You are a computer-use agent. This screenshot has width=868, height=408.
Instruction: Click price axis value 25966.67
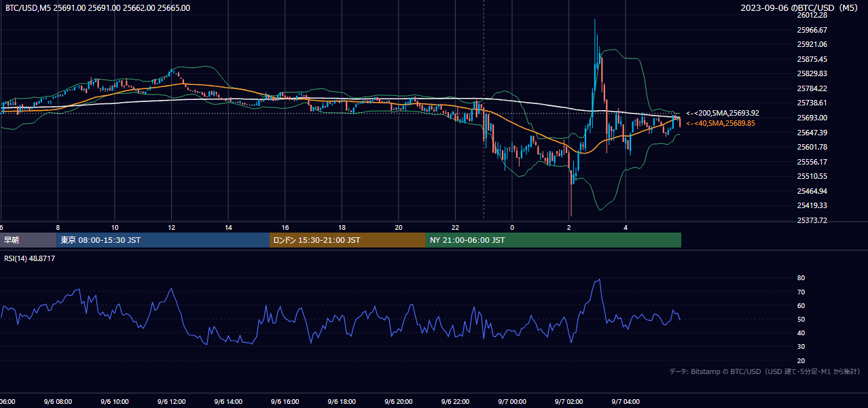[812, 30]
